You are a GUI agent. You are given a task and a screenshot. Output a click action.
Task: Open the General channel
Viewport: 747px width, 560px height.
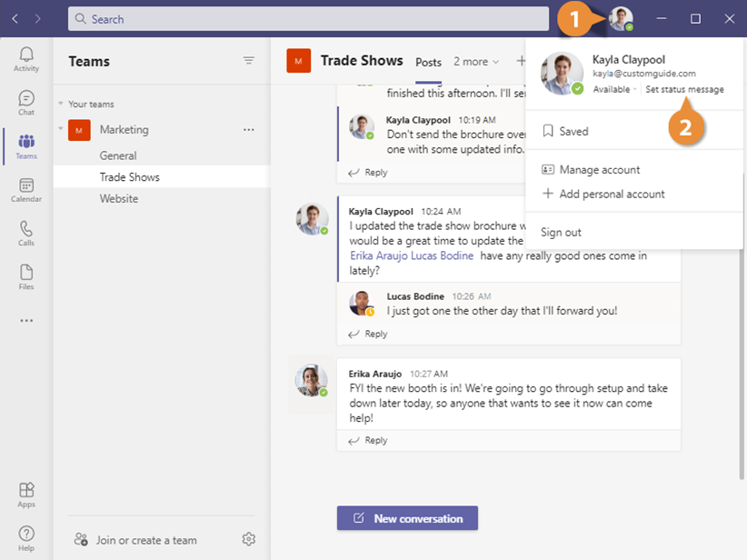118,155
